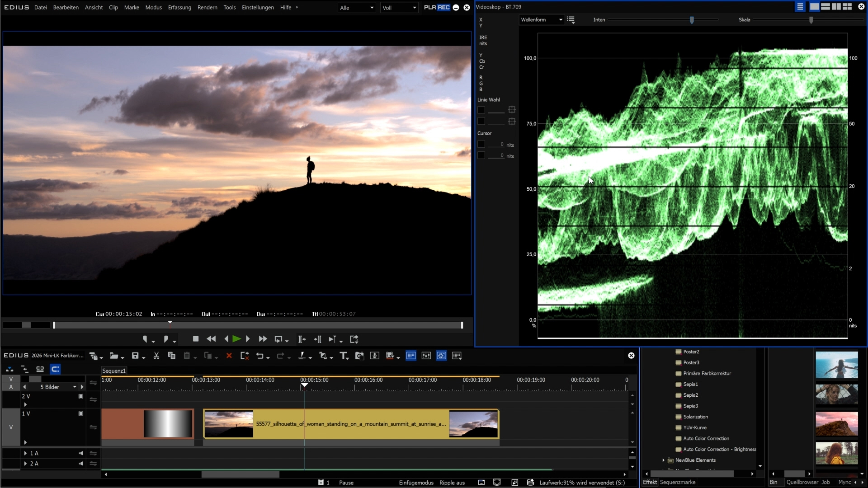
Task: Open the Voll resolution dropdown
Action: point(399,8)
